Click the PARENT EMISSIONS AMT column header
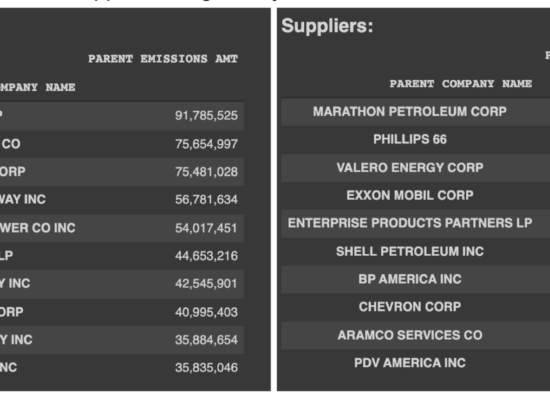This screenshot has height=400, width=550. coord(163,59)
